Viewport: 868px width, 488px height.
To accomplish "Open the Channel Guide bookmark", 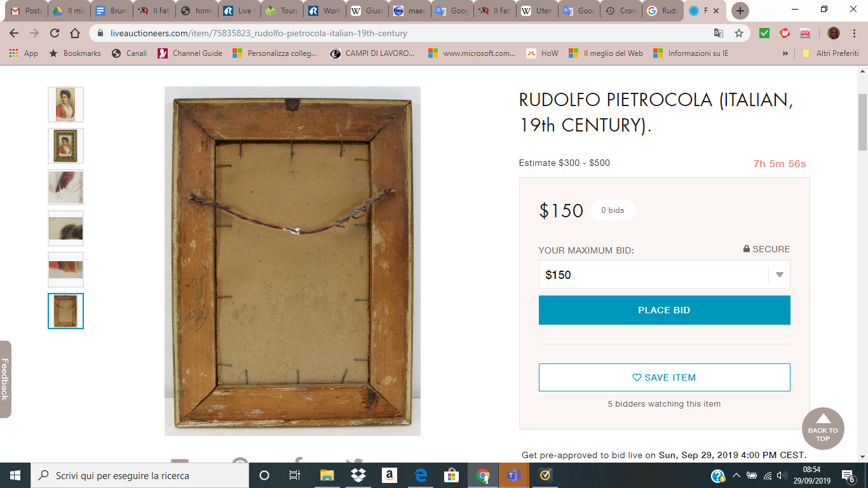I will point(190,53).
